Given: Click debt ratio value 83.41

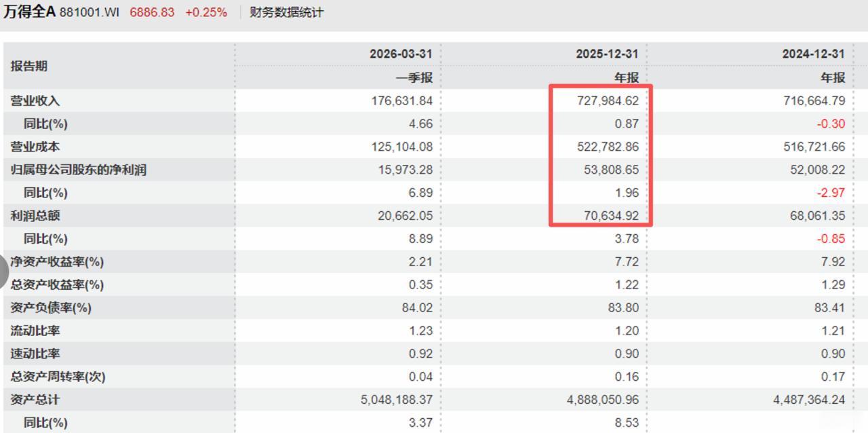Looking at the screenshot, I should 830,308.
